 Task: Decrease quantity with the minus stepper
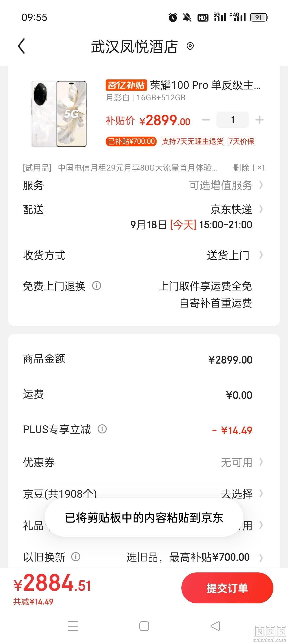(x=206, y=120)
